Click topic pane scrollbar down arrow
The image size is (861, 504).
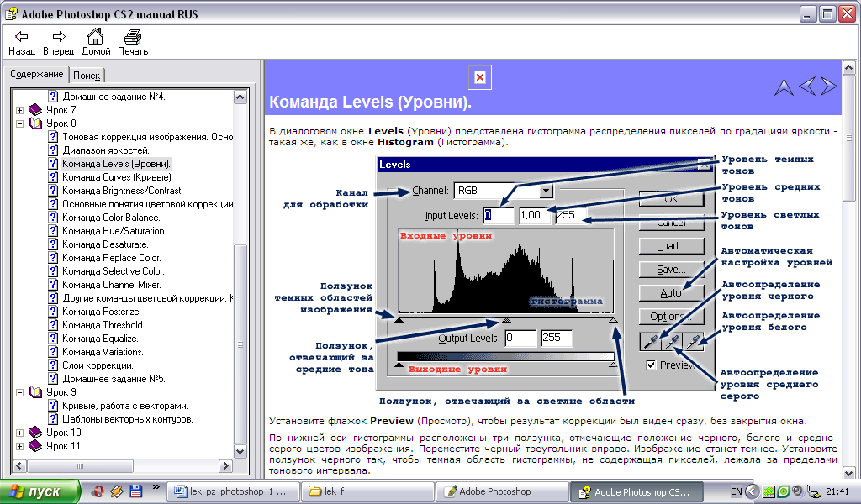pos(849,473)
